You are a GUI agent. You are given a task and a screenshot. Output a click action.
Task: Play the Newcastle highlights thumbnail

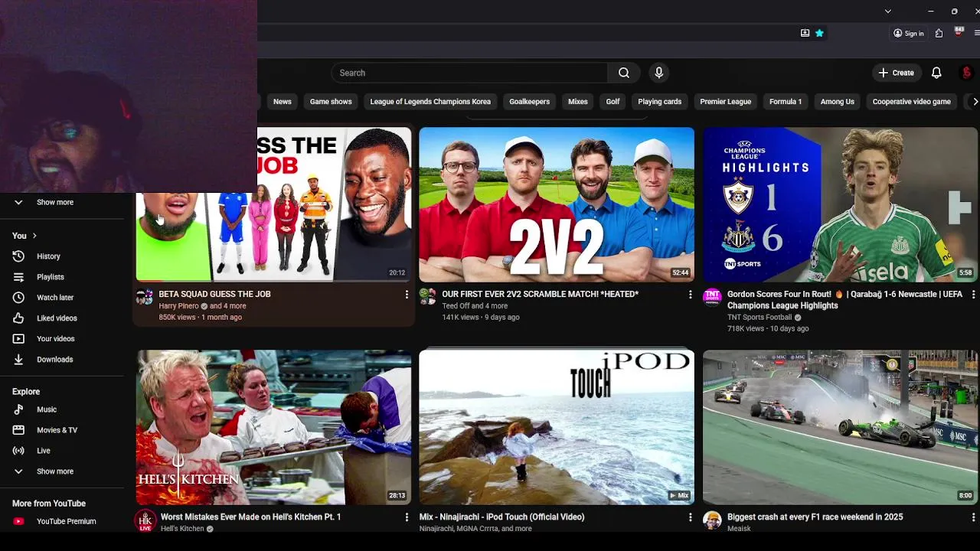coord(841,204)
